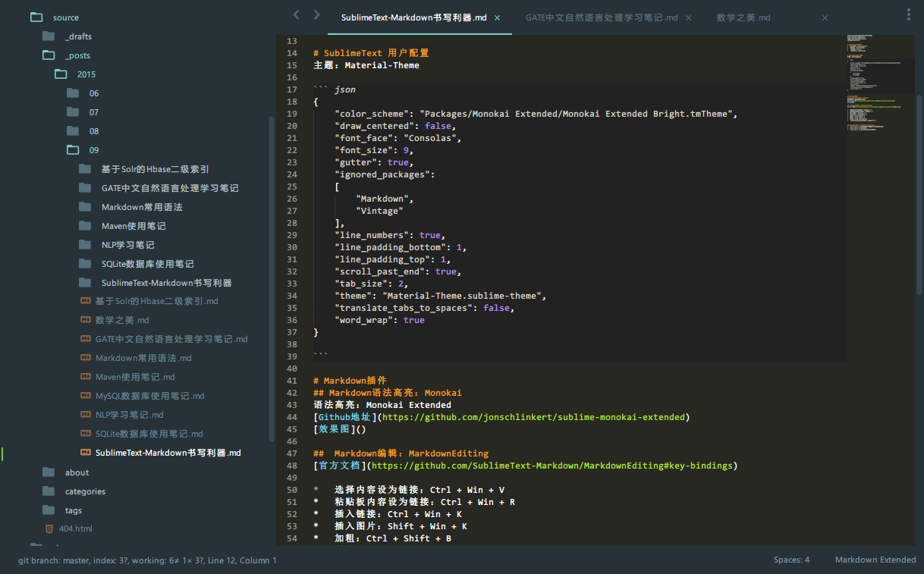924x574 pixels.
Task: Collapse the _posts folder
Action: (x=78, y=55)
